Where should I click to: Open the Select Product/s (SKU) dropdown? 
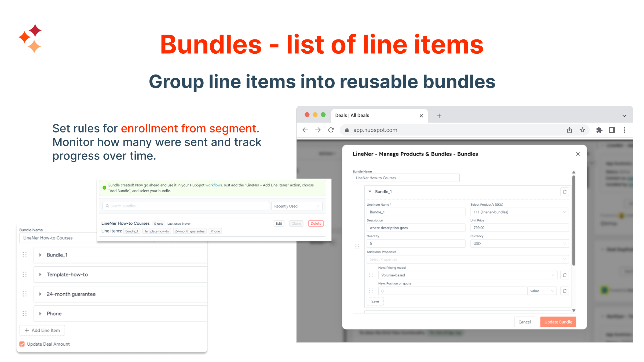click(x=519, y=212)
